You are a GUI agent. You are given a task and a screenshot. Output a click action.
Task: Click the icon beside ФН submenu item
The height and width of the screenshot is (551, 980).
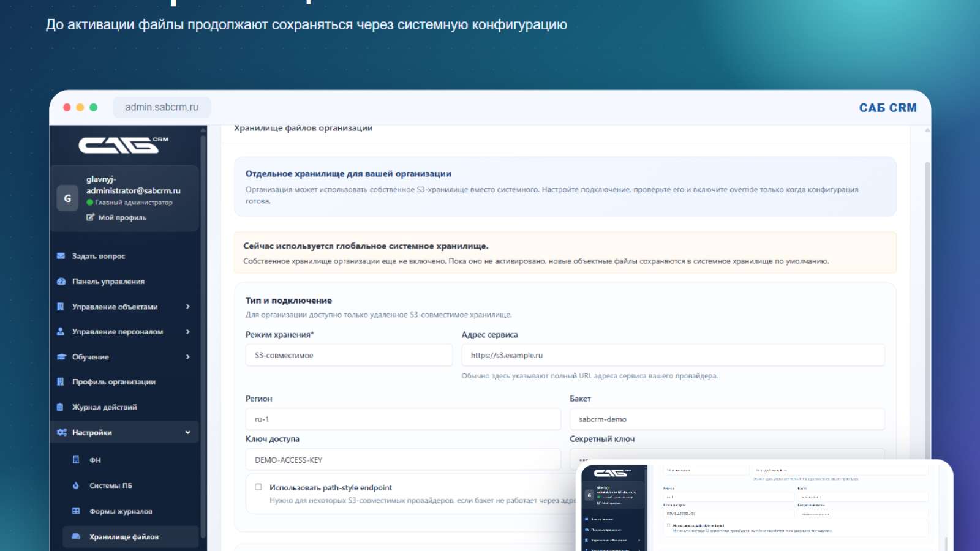76,460
